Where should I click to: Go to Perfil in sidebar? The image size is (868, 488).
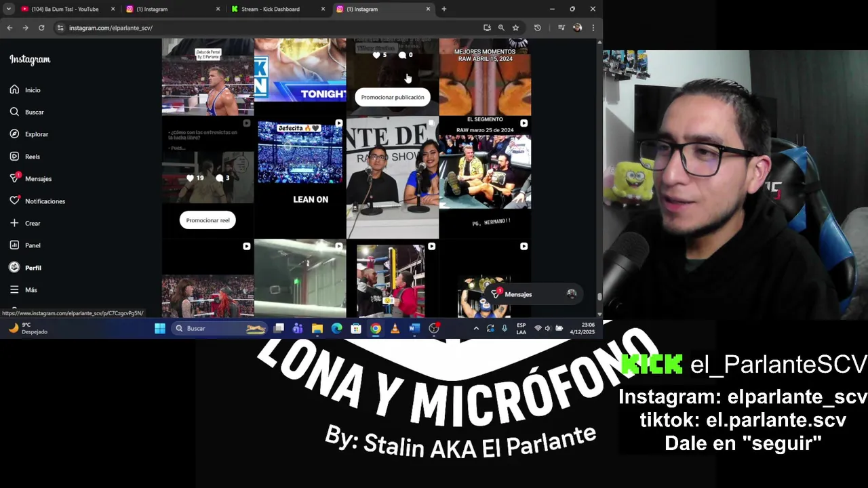26,268
